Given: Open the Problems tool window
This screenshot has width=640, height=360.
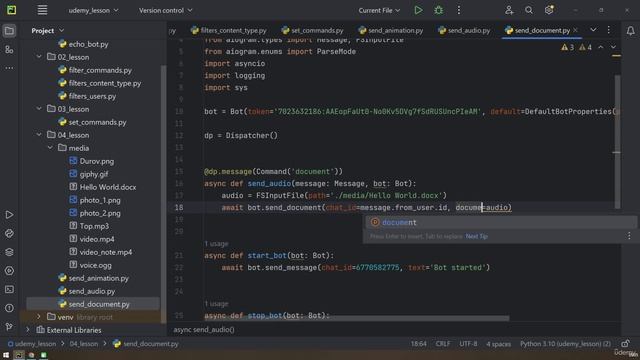Looking at the screenshot, I should pos(9,308).
